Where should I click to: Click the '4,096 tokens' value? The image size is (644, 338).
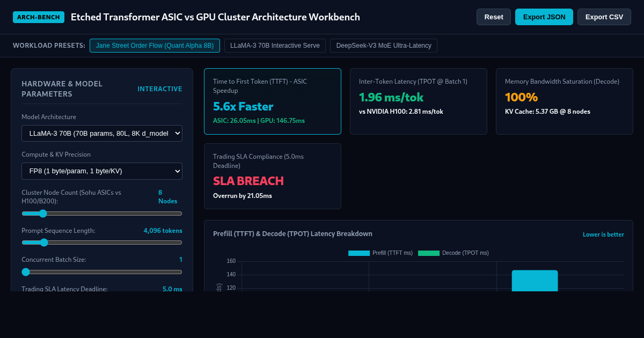tap(163, 231)
